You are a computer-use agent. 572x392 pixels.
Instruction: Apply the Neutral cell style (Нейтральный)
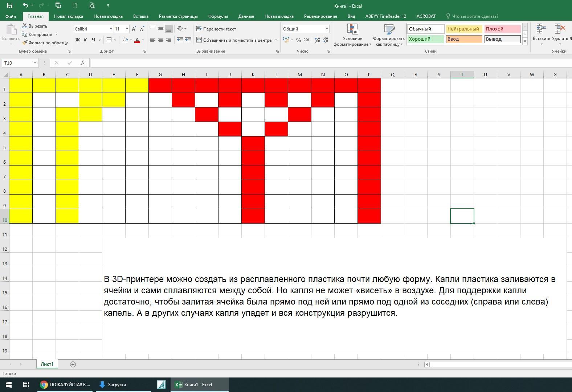pyautogui.click(x=463, y=29)
